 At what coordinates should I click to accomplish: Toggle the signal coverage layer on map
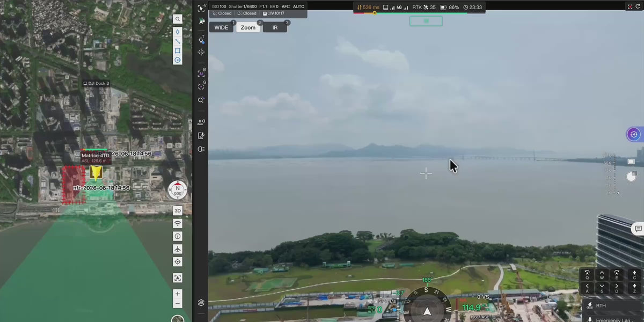point(178,223)
